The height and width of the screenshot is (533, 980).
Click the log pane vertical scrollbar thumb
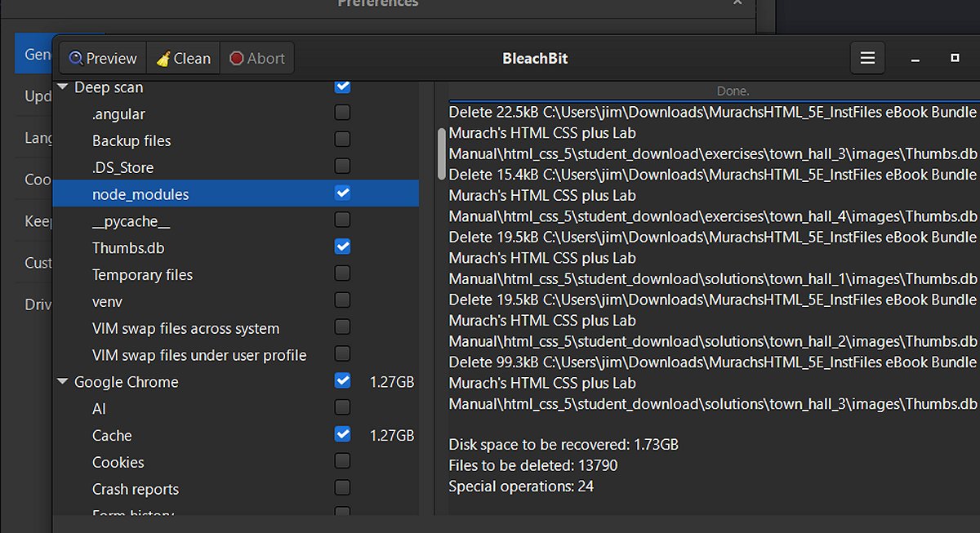pos(442,153)
